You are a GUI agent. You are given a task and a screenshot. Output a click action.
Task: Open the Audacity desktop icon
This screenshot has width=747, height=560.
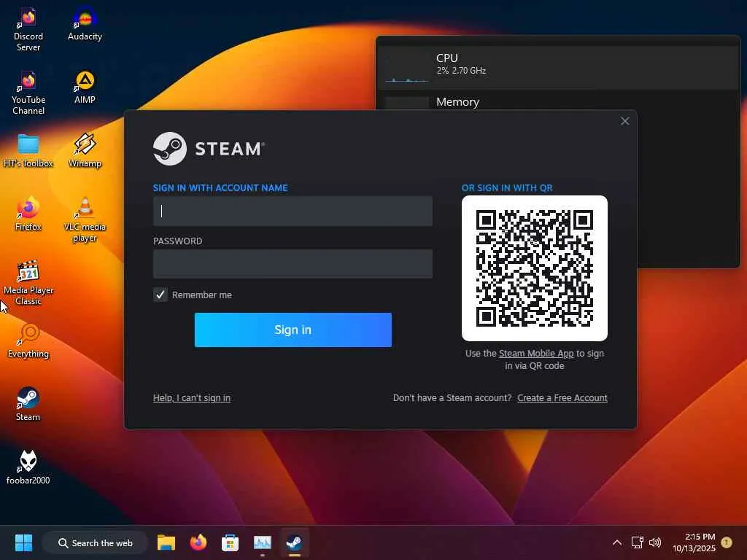(x=85, y=24)
